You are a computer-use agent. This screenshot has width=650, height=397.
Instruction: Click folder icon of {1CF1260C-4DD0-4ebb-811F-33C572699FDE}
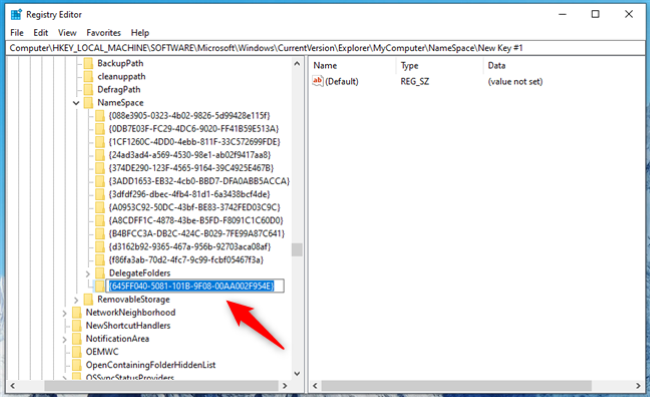coord(100,142)
